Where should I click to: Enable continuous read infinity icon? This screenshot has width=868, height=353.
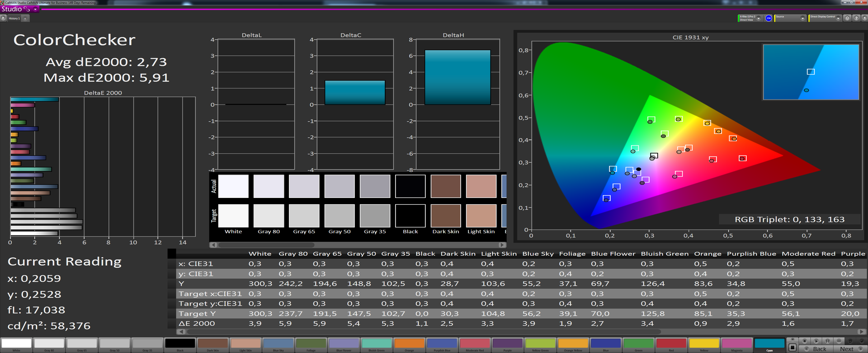tap(839, 341)
